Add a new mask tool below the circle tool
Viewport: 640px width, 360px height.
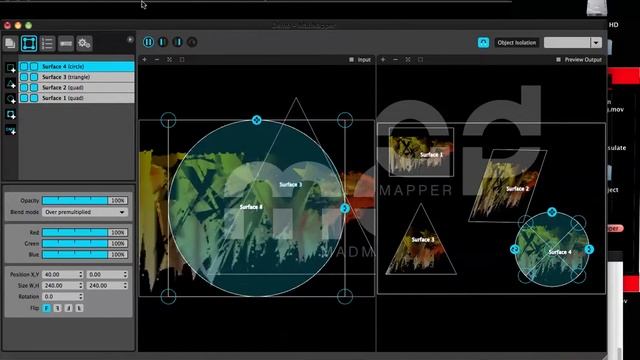pos(11,114)
